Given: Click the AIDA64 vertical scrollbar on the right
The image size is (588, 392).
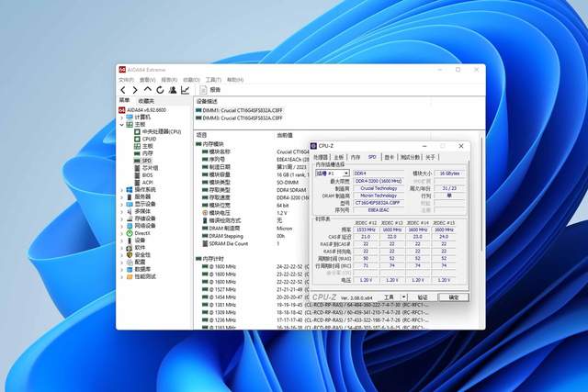Looking at the screenshot, I should coord(482,195).
